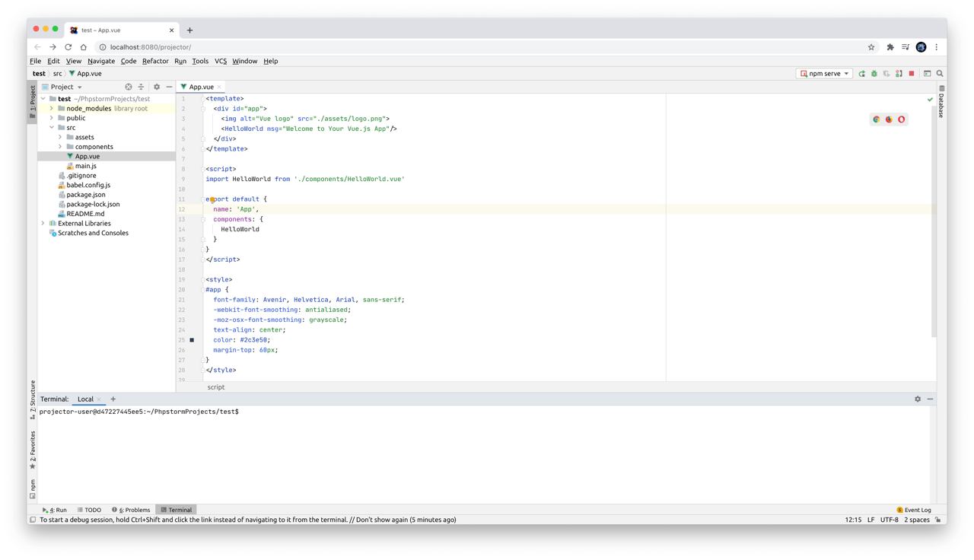Open the browser media control icon
Screen dimensions: 974x560
coord(906,47)
